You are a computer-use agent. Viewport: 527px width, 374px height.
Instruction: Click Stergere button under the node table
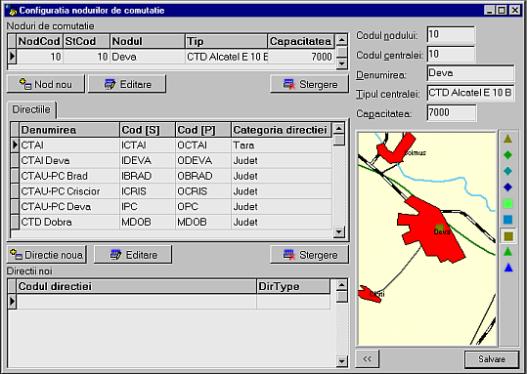310,84
